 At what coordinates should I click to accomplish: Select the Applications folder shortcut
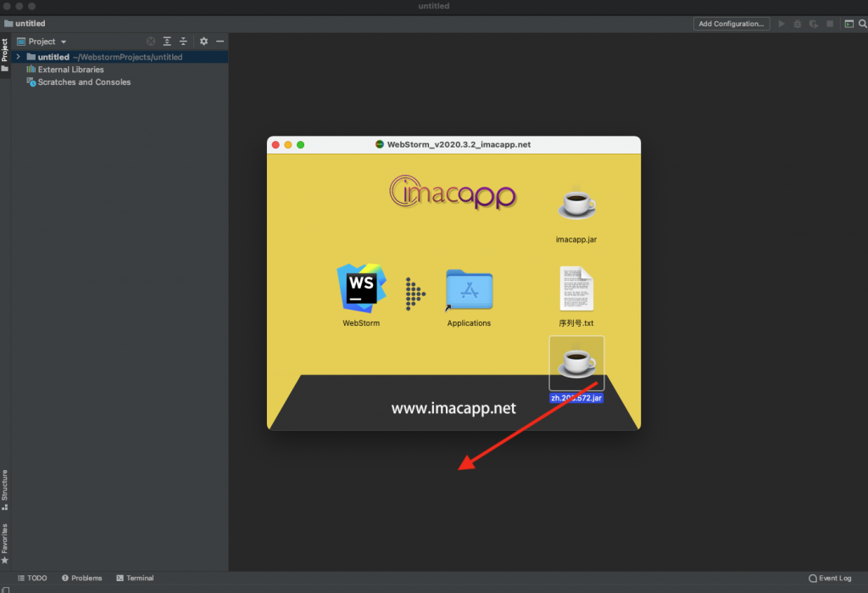tap(469, 289)
